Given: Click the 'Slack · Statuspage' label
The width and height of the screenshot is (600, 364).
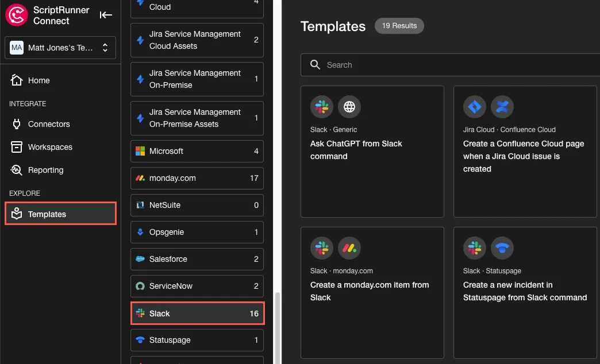Looking at the screenshot, I should (x=492, y=271).
